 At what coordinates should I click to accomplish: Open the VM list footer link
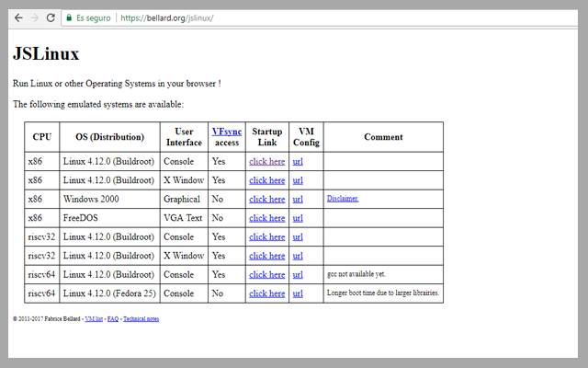pyautogui.click(x=94, y=318)
